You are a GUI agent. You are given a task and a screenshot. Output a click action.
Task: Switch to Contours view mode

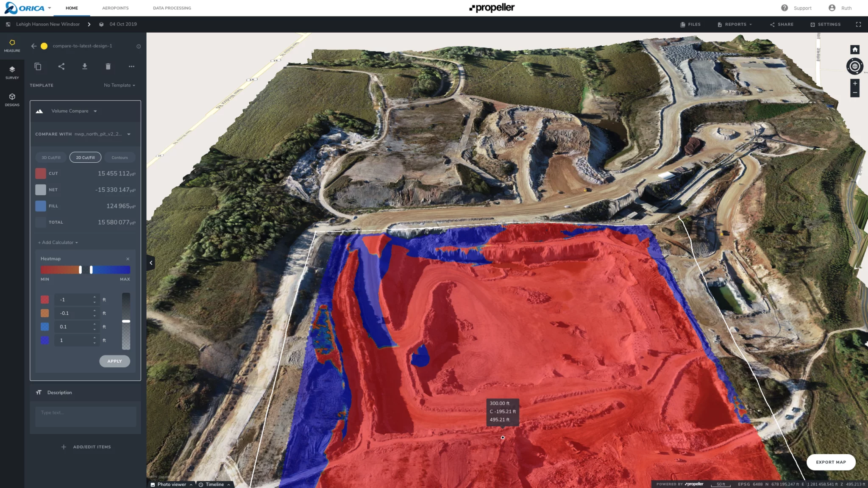(120, 158)
